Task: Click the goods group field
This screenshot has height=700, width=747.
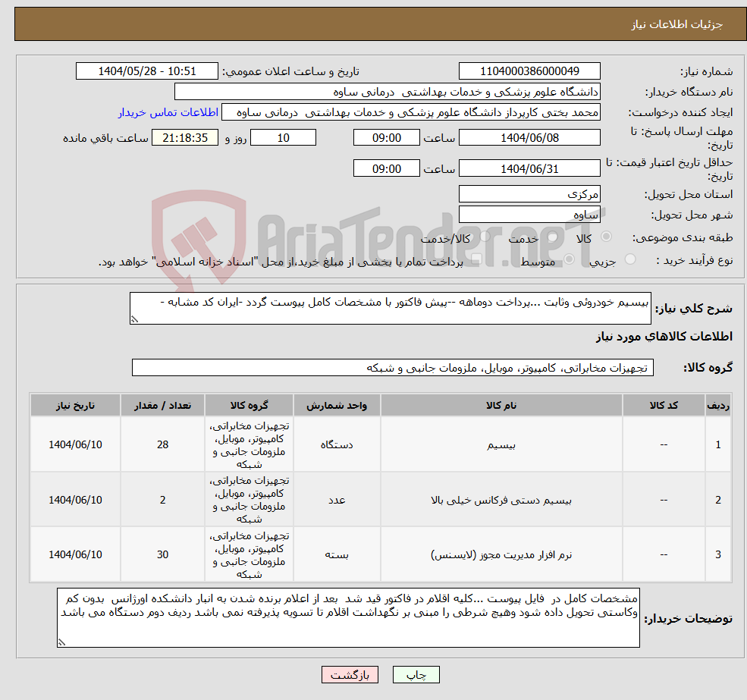Action: pyautogui.click(x=393, y=367)
